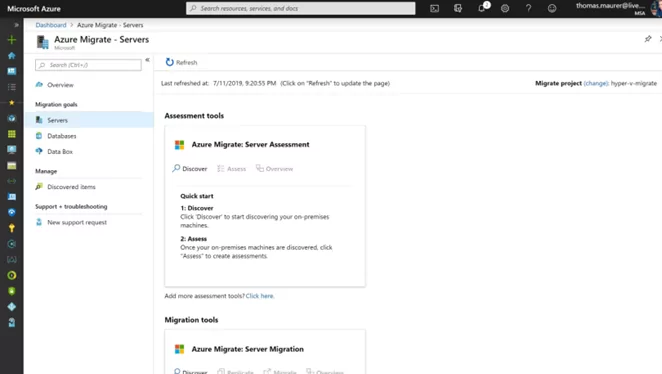Open the blue monitor Virtual machines icon
Screen dimensions: 662x374
[x=12, y=149]
